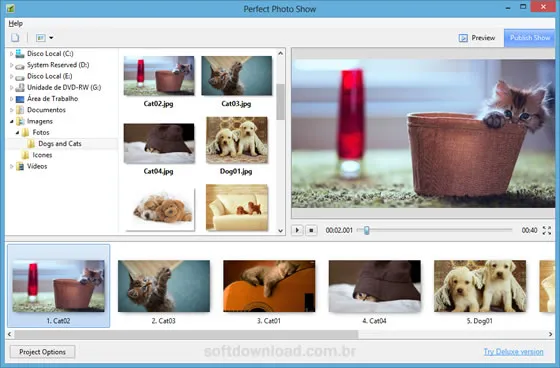The image size is (560, 368).
Task: Select the Cat03.jpg thumbnail in browser
Action: tap(236, 76)
